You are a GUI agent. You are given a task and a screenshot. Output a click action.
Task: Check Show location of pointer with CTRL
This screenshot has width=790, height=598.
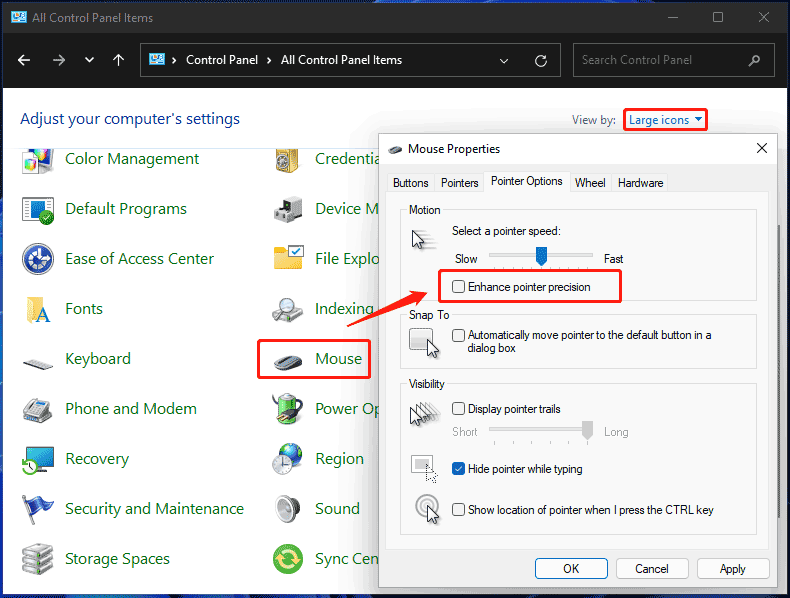click(458, 509)
